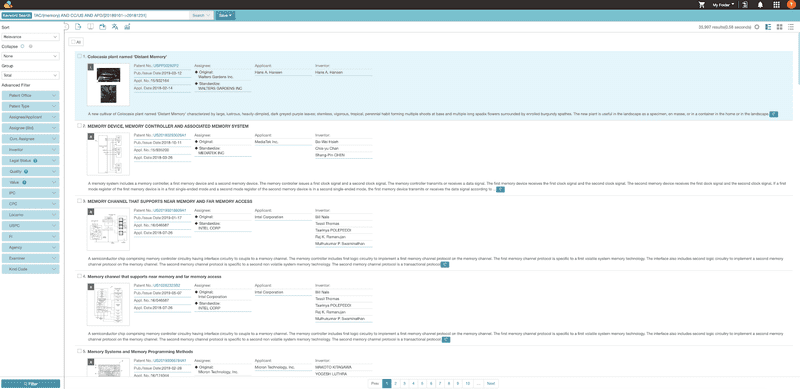Expand the Patent Office filter

tap(30, 95)
